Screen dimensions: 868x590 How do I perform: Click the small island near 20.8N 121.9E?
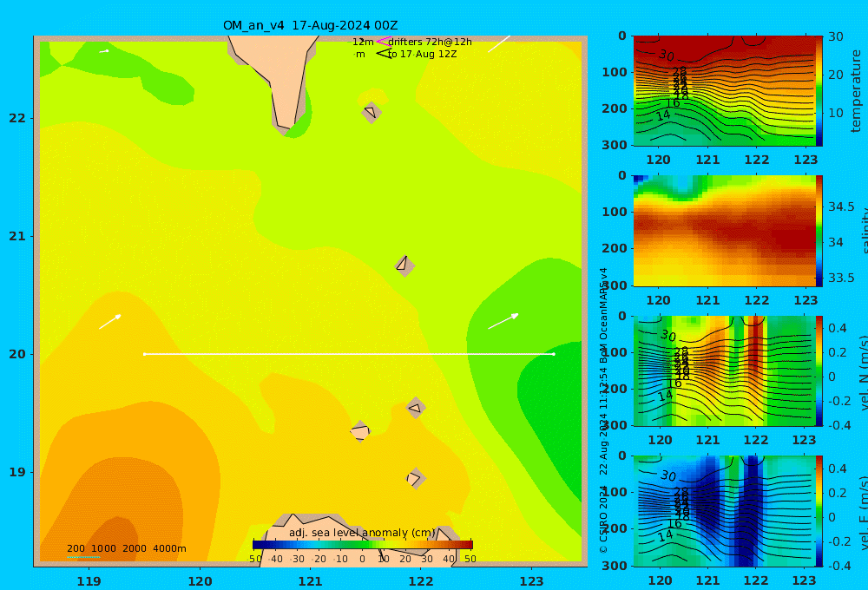coord(404,265)
